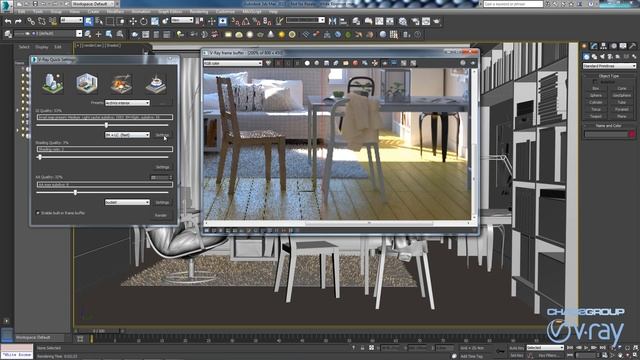Click the Mirror tool icon

[x=333, y=21]
